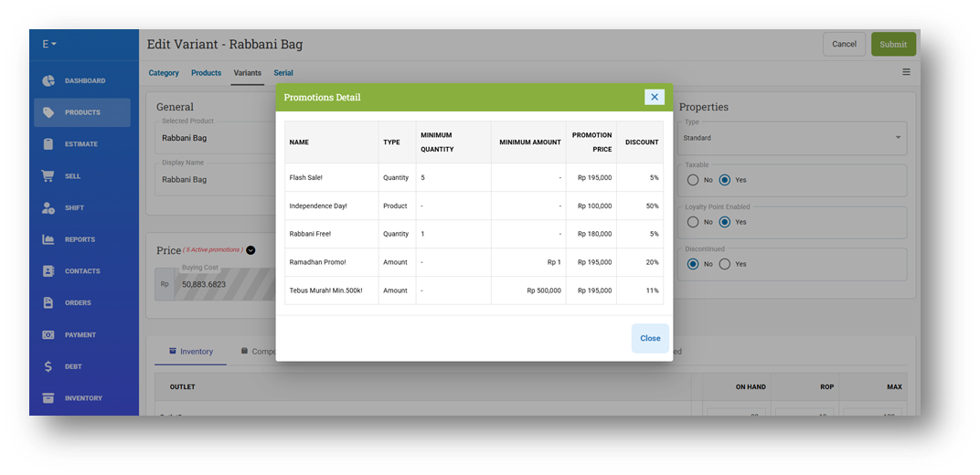Click the Orders document icon
Image resolution: width=980 pixels, height=475 pixels.
point(48,302)
